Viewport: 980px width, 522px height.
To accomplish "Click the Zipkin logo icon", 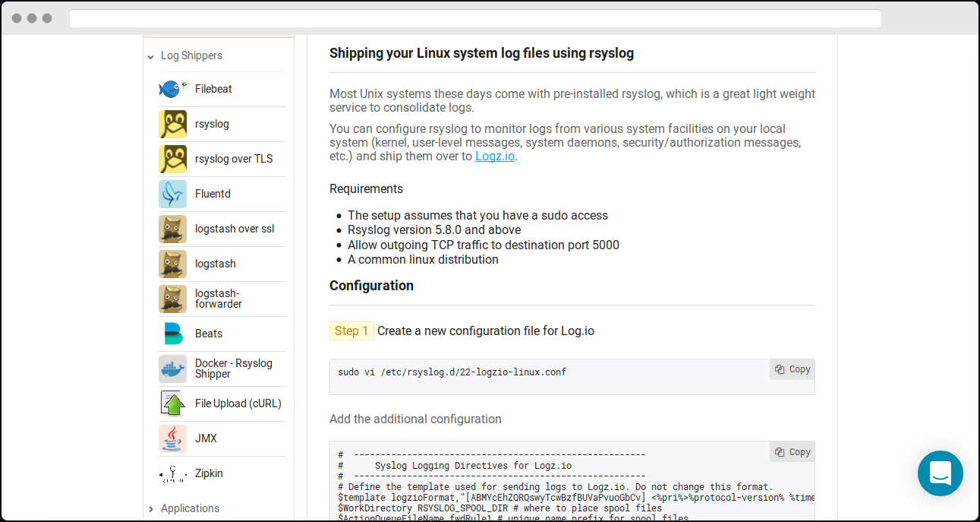I will click(172, 473).
